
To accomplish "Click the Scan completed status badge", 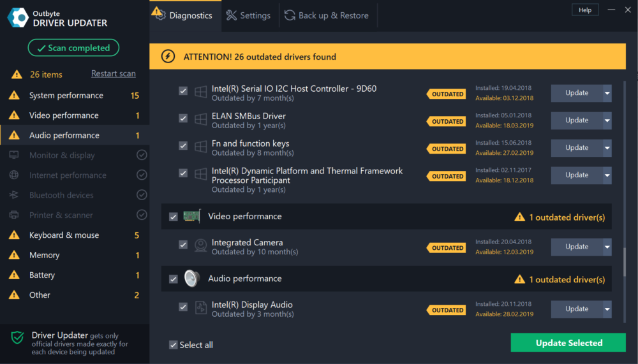I will tap(73, 48).
